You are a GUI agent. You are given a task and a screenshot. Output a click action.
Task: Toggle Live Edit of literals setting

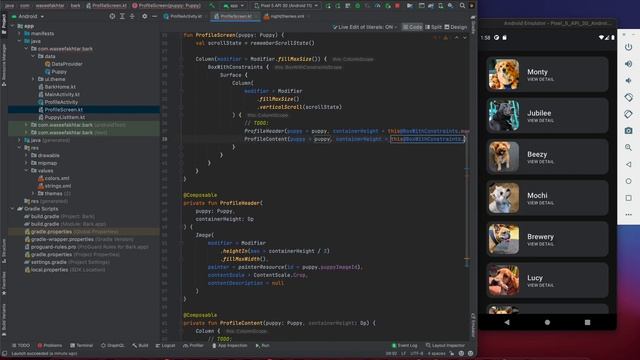pyautogui.click(x=364, y=27)
